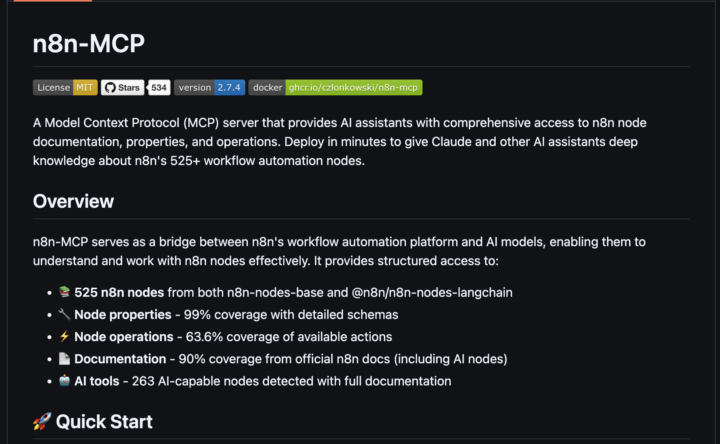Click the robot emoji beside AI tools
Image resolution: width=720 pixels, height=444 pixels.
(64, 381)
